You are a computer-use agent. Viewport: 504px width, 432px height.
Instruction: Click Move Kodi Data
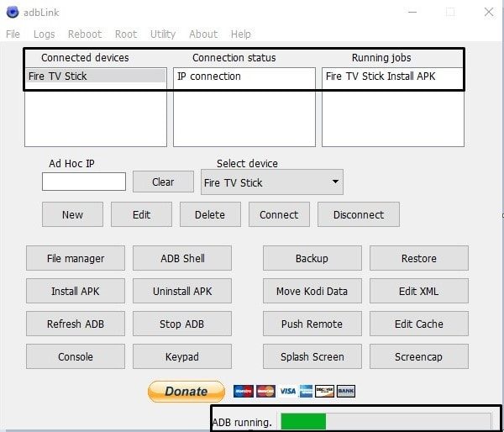[x=312, y=291]
